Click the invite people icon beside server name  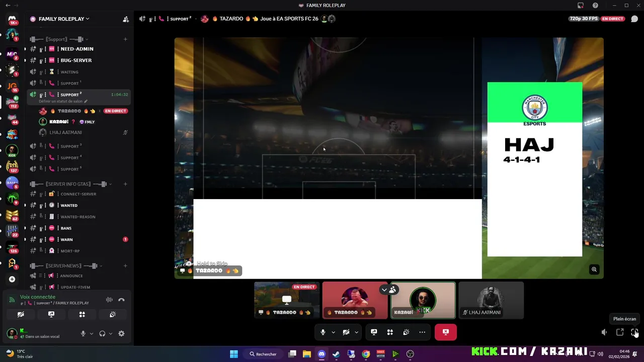pyautogui.click(x=126, y=19)
